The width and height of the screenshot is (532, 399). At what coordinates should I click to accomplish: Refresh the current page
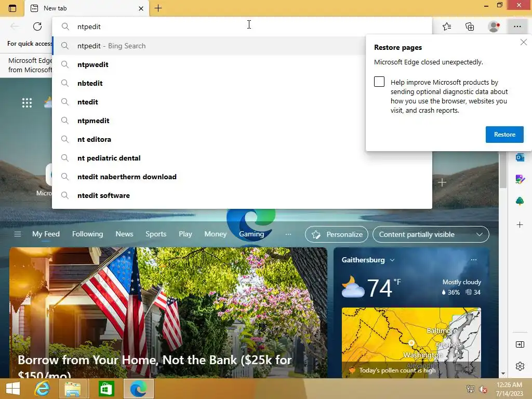coord(37,26)
